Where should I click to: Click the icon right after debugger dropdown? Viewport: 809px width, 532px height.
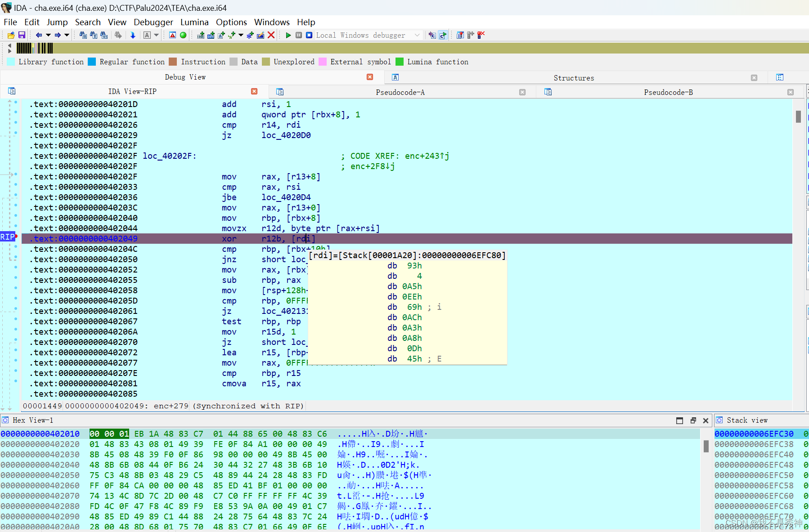pyautogui.click(x=432, y=35)
